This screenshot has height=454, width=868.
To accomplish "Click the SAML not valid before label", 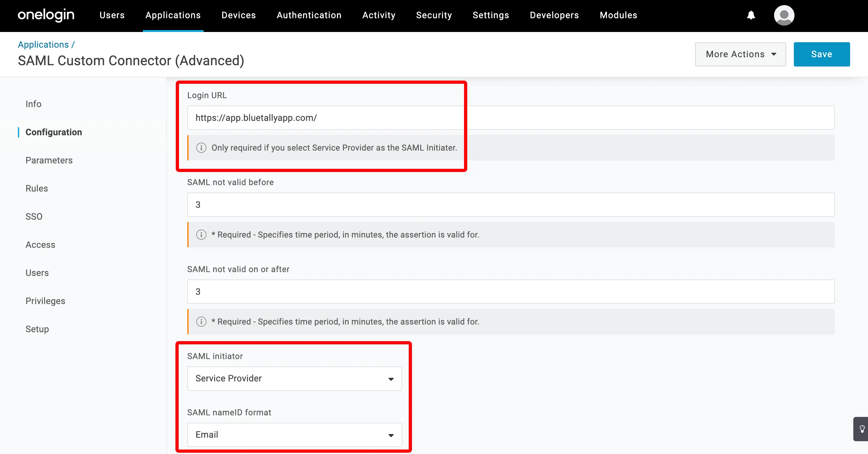I will [230, 182].
